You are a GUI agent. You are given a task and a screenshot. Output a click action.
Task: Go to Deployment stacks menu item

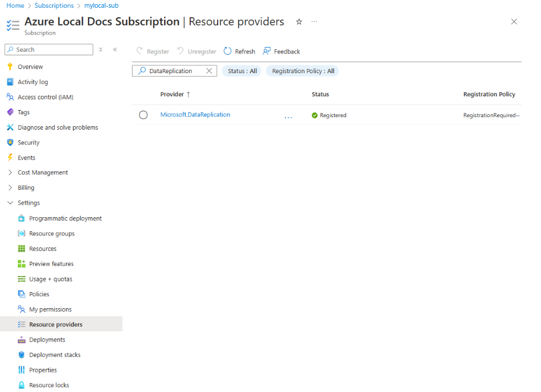pos(55,355)
